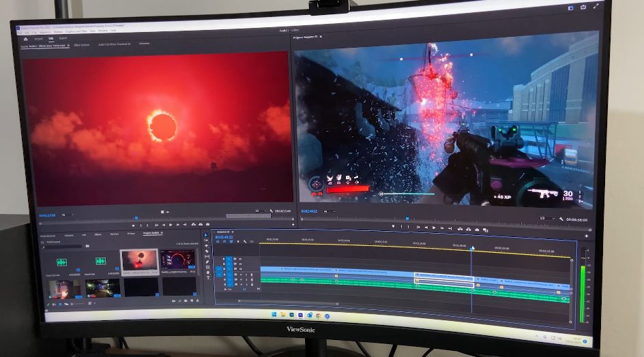644x357 pixels.
Task: Open Program panel menu icon
Action: click(321, 37)
